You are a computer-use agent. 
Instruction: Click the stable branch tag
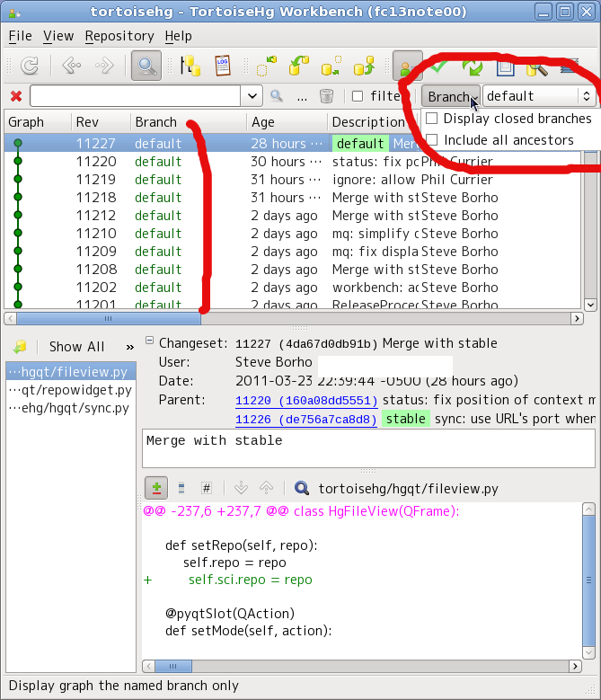click(406, 419)
